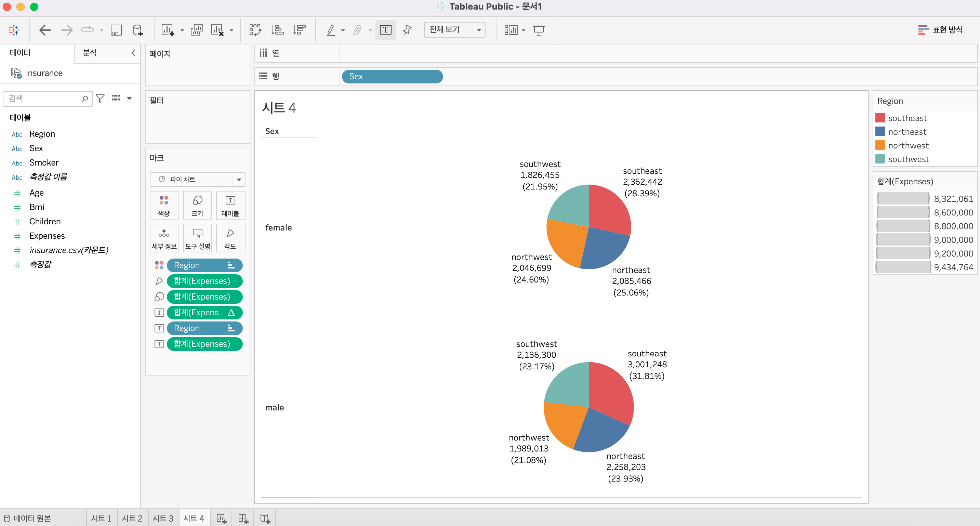Expand the new worksheet dropdown arrow
Viewport: 980px width, 526px height.
coord(182,30)
